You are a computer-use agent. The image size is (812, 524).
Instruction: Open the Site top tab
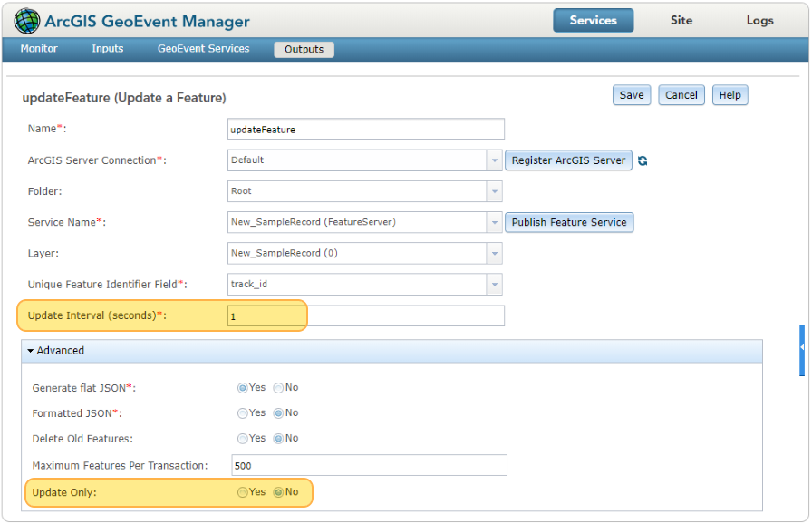click(681, 21)
